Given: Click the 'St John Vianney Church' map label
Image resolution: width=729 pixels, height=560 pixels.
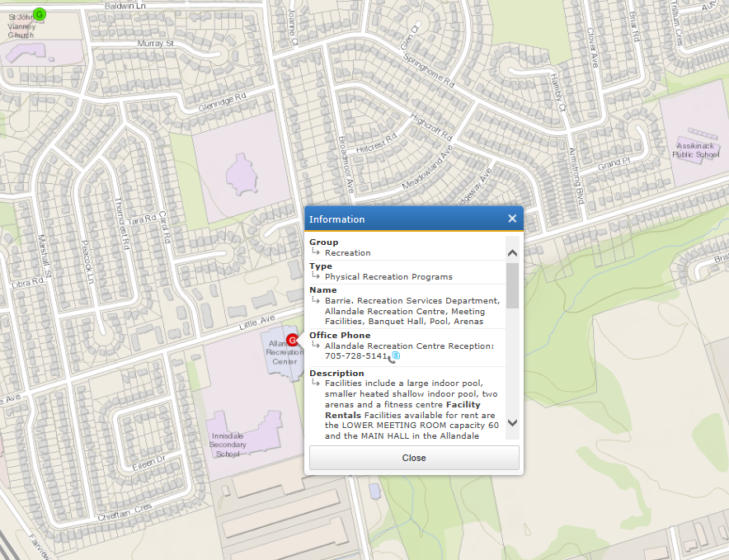Looking at the screenshot, I should (x=21, y=26).
